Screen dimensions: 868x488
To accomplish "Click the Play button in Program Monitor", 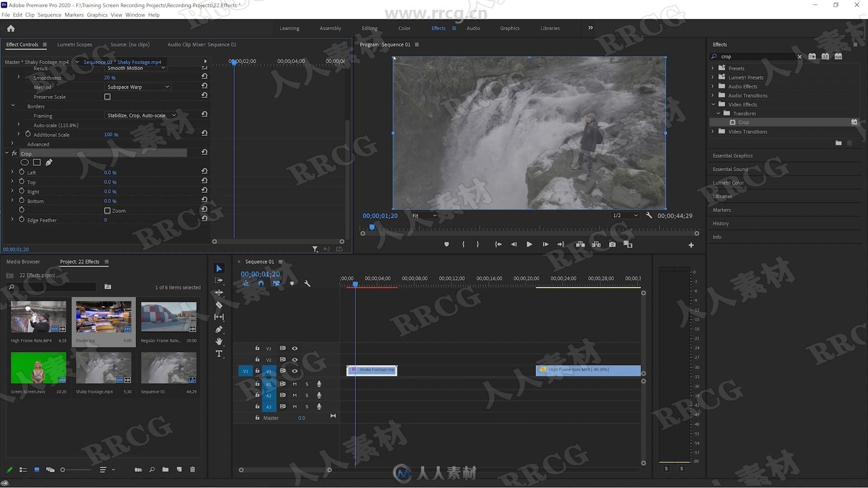I will (528, 244).
